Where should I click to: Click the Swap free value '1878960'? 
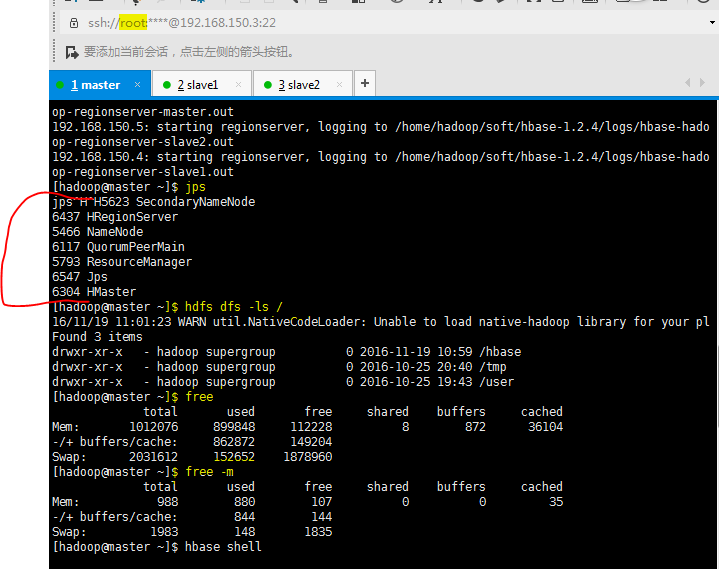[x=308, y=457]
